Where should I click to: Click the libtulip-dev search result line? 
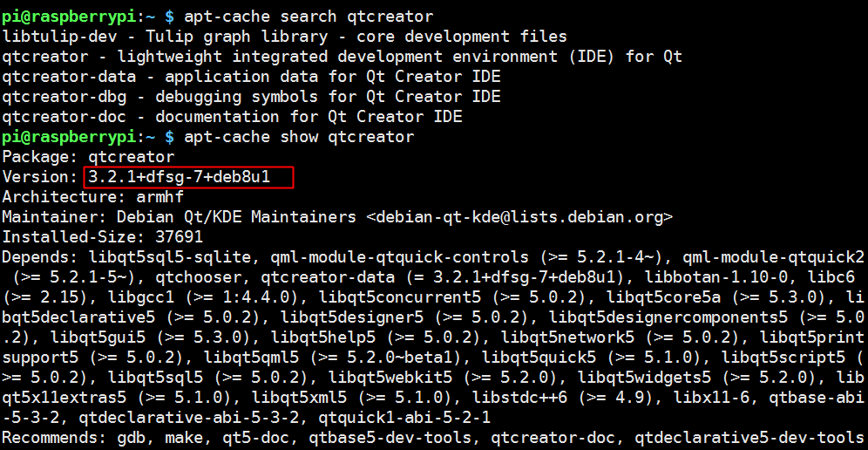coord(285,37)
